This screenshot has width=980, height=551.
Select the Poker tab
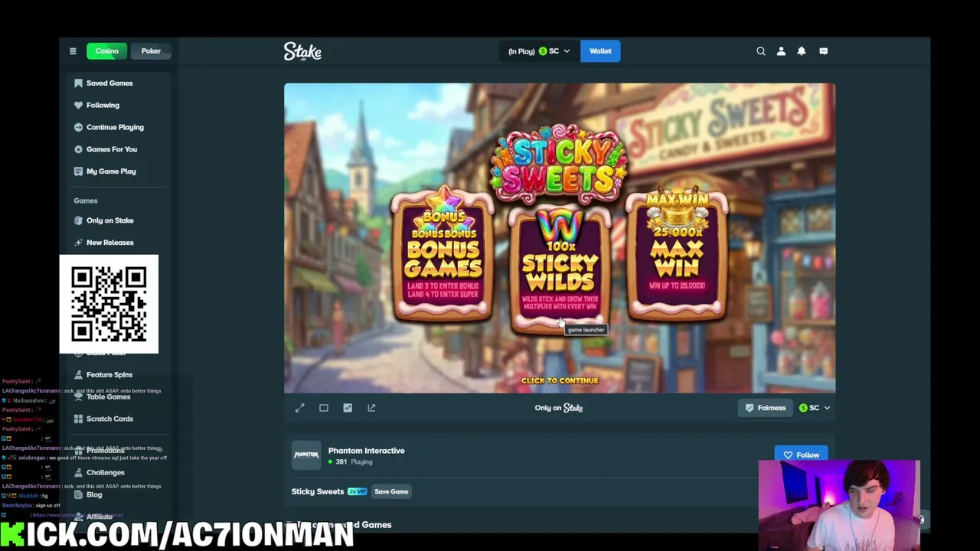pyautogui.click(x=151, y=51)
